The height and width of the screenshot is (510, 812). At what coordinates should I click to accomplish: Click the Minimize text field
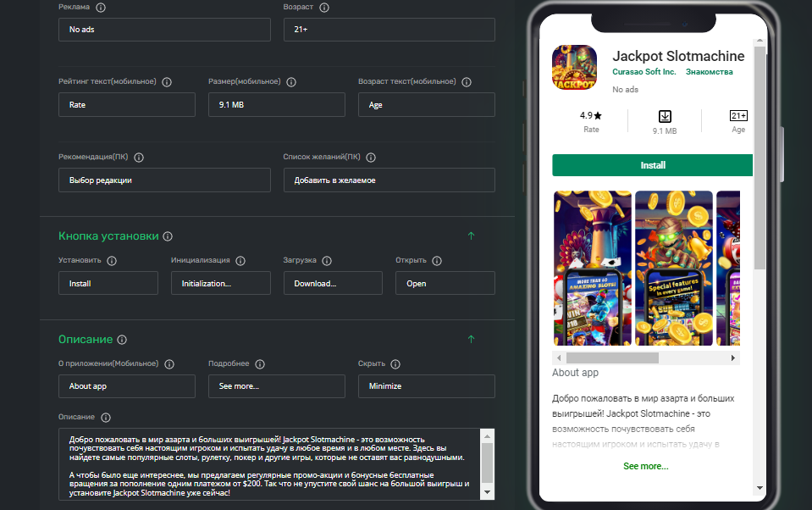coord(427,386)
